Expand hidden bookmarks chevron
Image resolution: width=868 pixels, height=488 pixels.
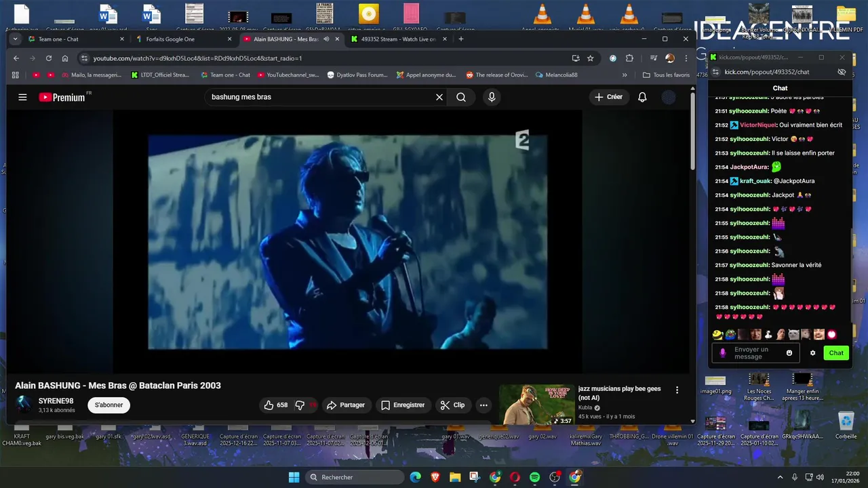(625, 75)
